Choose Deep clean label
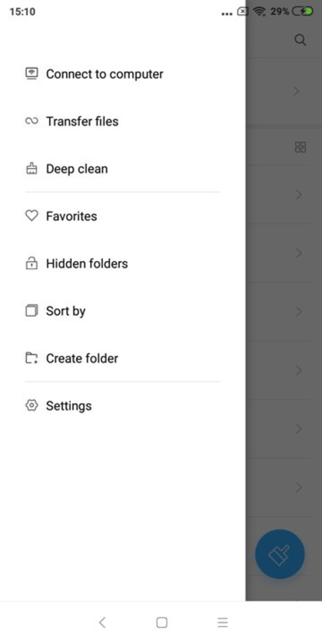This screenshot has height=644, width=322. [77, 169]
